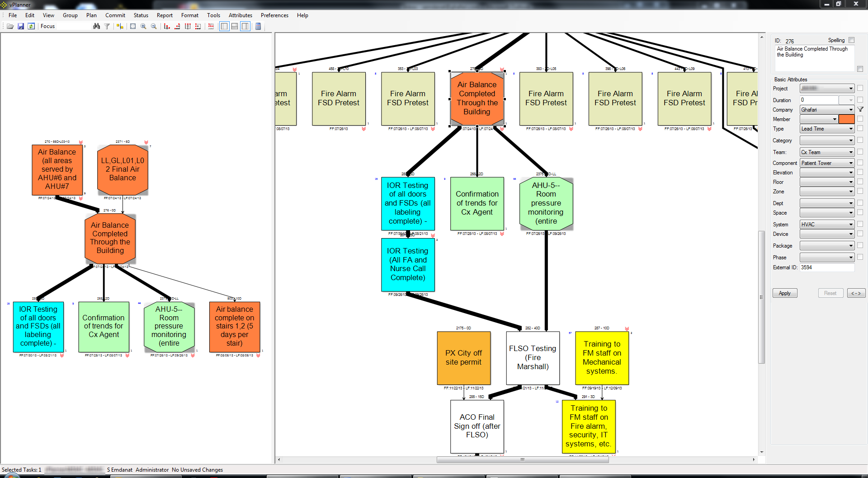Viewport: 868px width, 478px height.
Task: Toggle the right pane view icon
Action: coord(245,26)
